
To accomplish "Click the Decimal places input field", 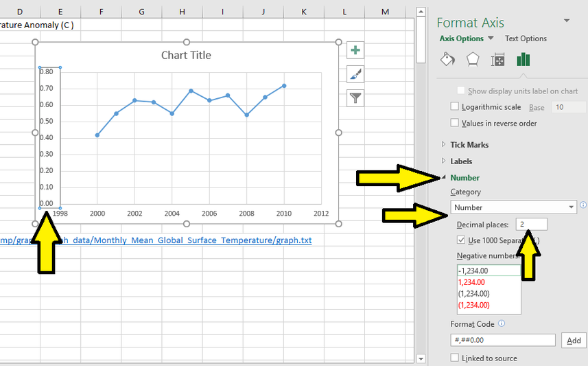I will [x=532, y=225].
